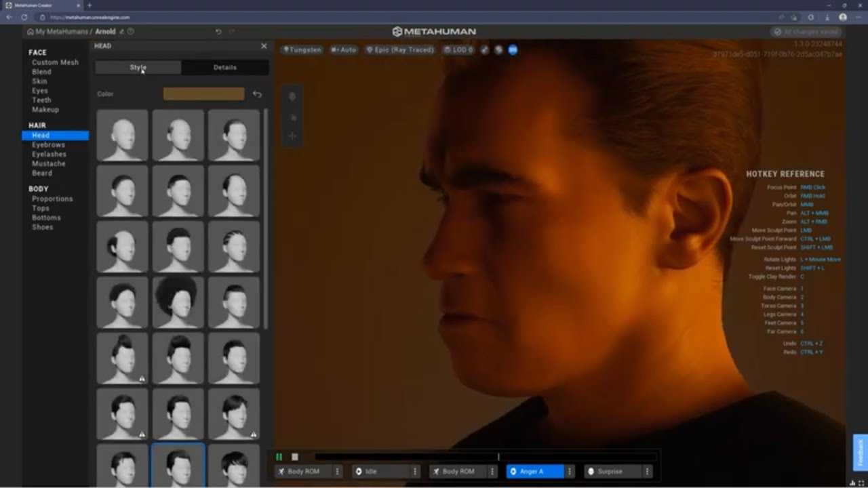
Task: Open the Eyes settings
Action: pos(40,91)
